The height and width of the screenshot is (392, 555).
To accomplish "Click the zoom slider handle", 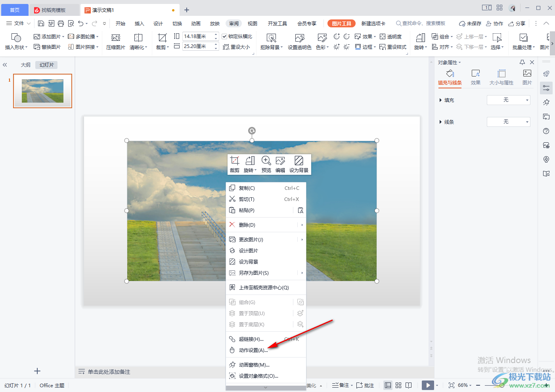I will tap(501, 385).
